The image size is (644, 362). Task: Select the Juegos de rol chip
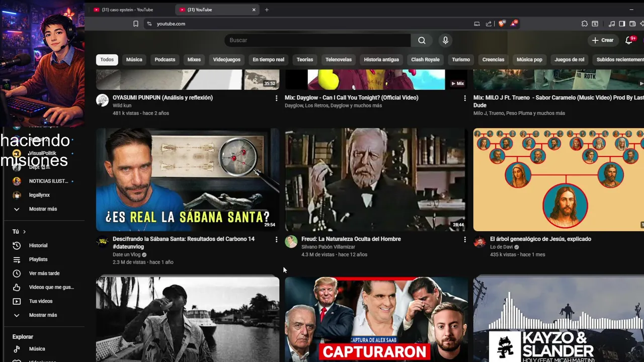point(569,59)
